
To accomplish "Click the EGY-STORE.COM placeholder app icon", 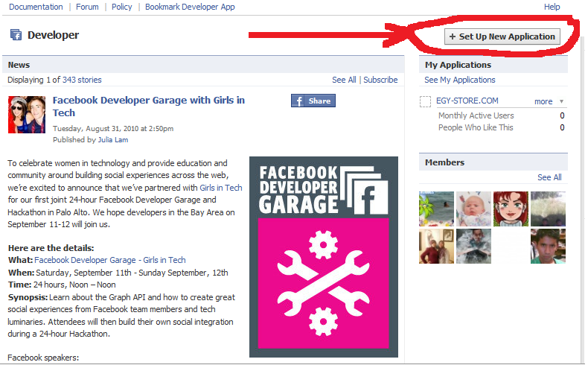I will click(426, 101).
